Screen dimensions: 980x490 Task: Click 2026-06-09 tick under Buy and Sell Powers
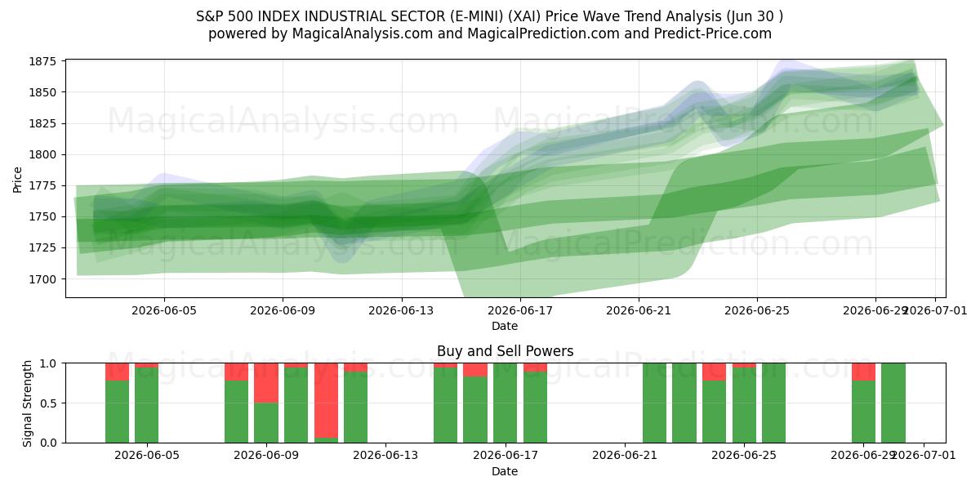pos(266,456)
